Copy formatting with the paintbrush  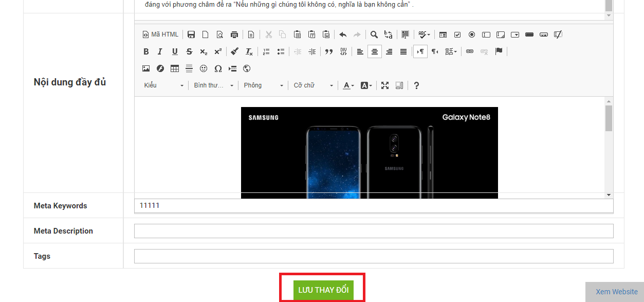point(234,51)
